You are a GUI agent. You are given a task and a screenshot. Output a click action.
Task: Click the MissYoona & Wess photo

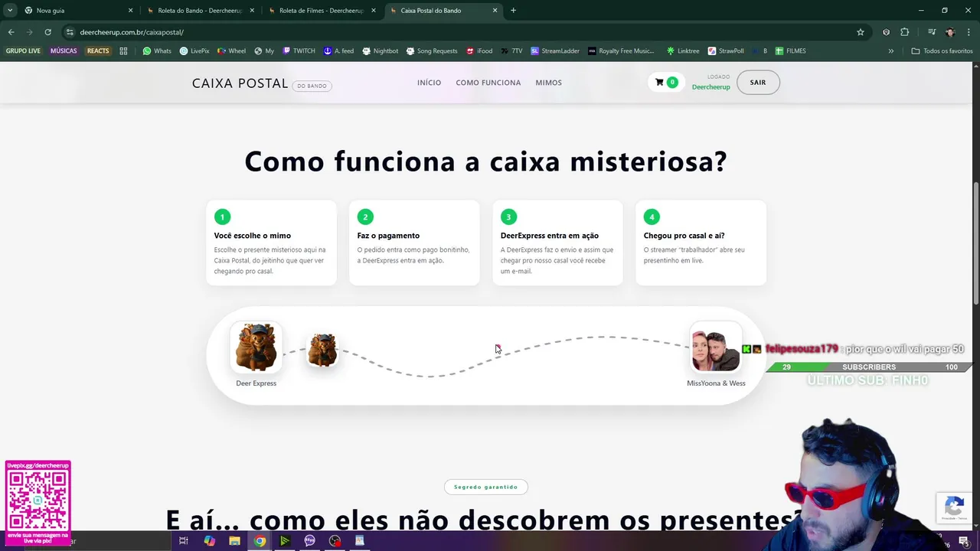pyautogui.click(x=716, y=349)
